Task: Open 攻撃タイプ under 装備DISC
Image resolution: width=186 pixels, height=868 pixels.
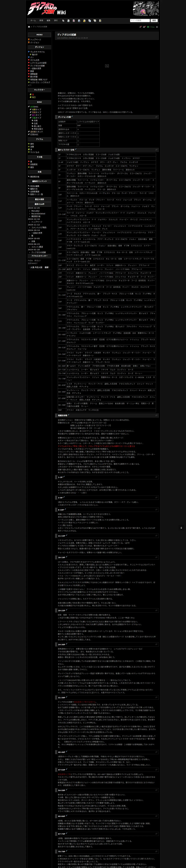Action: pyautogui.click(x=37, y=110)
